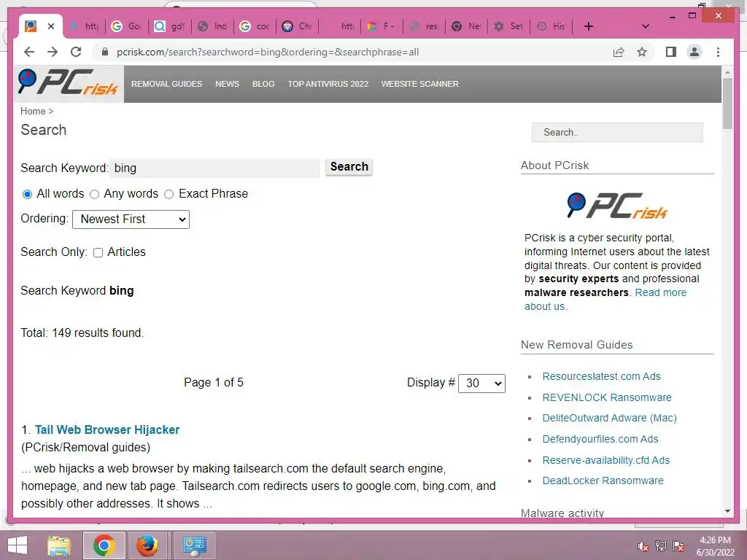747x560 pixels.
Task: Open REMOVAL GUIDES menu
Action: [167, 84]
